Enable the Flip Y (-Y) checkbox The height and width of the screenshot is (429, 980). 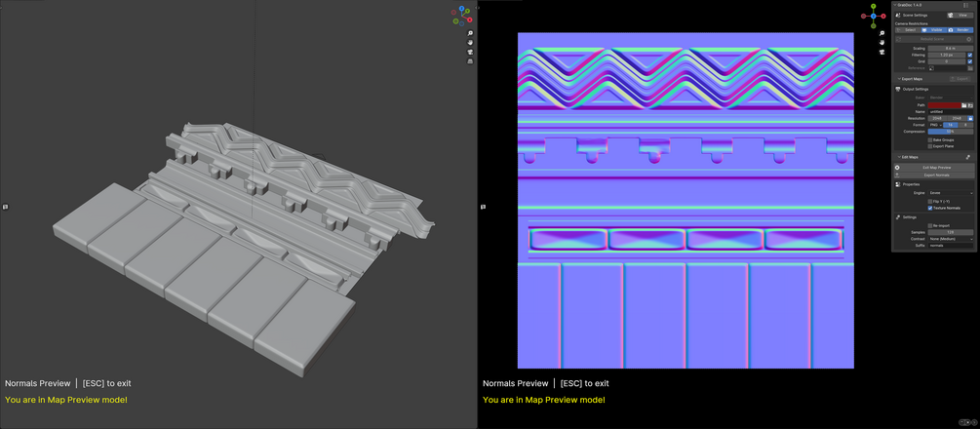[x=930, y=202]
